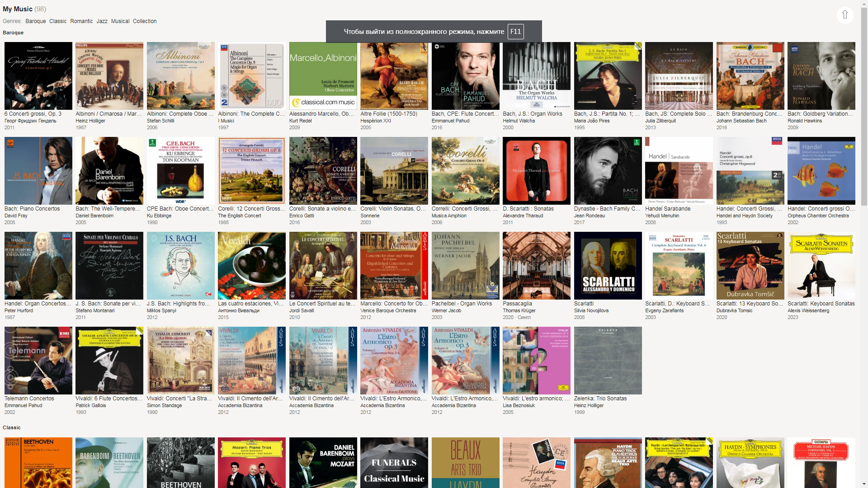Open the Las cuatro estaciones Vivaldi cover

point(252,266)
